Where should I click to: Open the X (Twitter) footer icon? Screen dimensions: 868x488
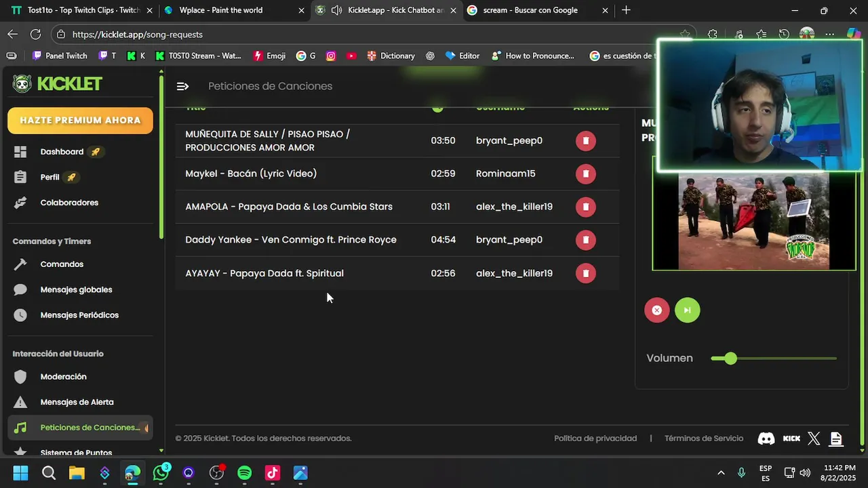point(814,439)
